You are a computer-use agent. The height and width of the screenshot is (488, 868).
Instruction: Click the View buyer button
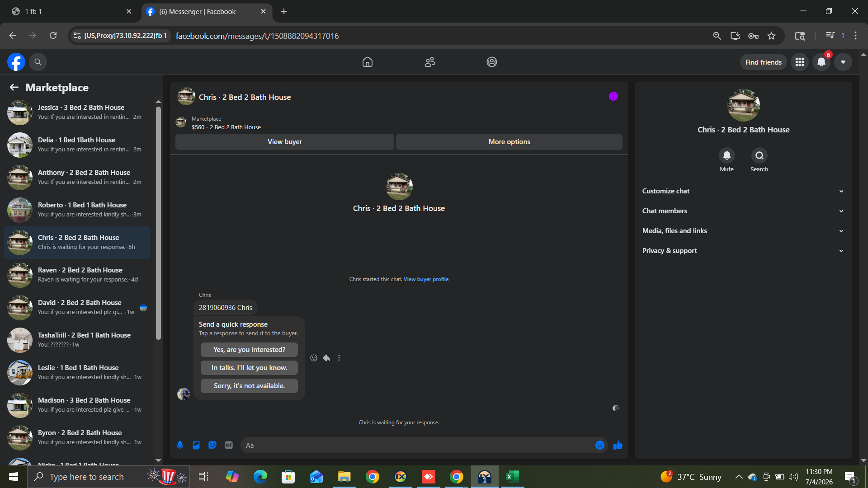pos(285,142)
